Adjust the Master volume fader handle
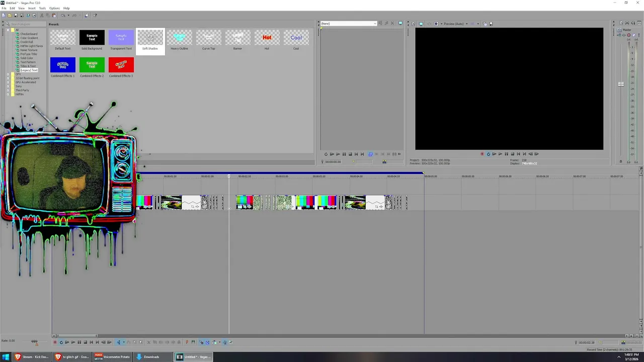The width and height of the screenshot is (644, 362). click(621, 84)
